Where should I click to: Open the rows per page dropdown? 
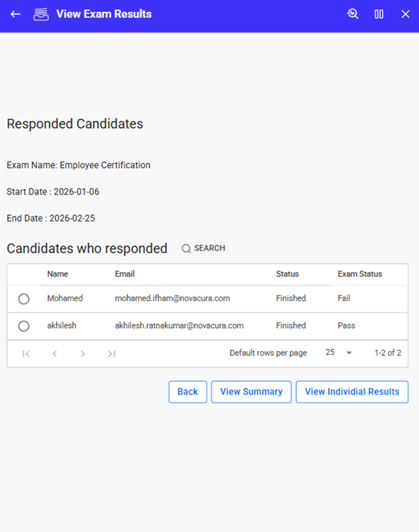click(x=349, y=353)
